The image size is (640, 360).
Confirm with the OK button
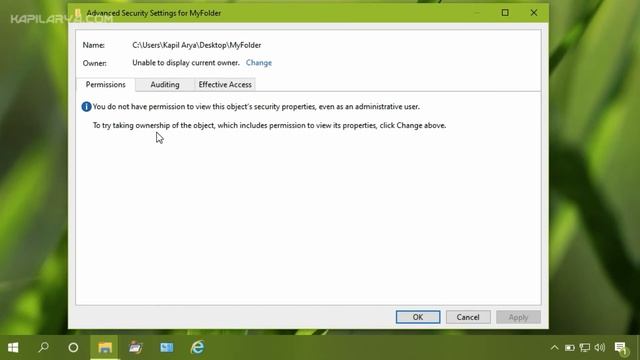[x=418, y=317]
